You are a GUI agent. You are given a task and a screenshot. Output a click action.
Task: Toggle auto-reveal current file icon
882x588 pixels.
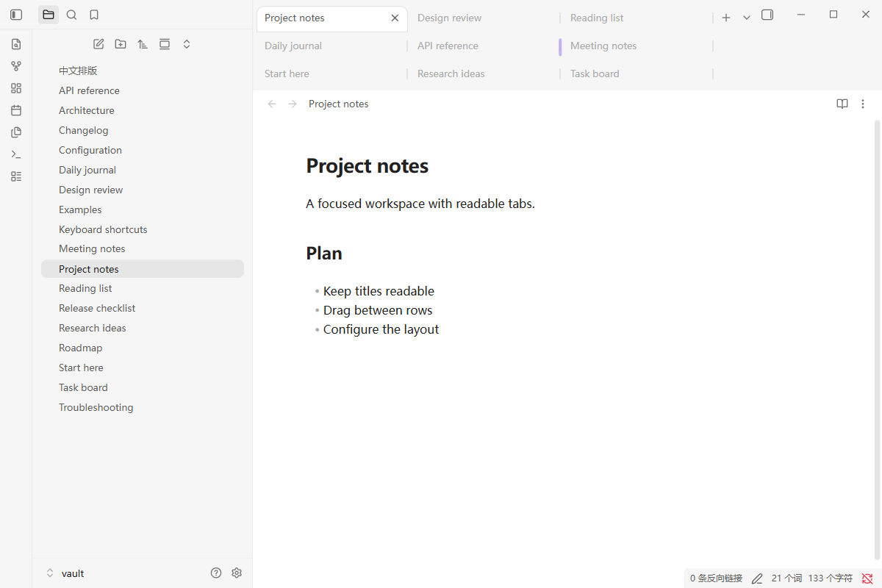point(165,44)
